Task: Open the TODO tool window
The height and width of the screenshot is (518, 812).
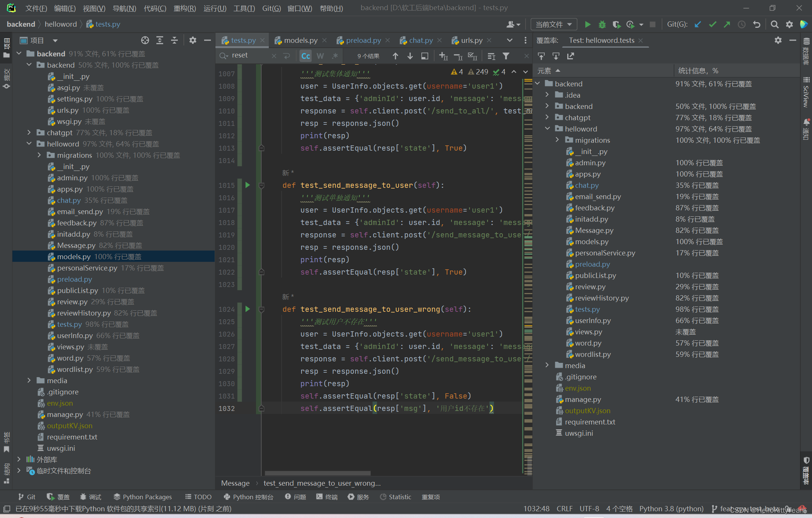Action: pyautogui.click(x=198, y=497)
